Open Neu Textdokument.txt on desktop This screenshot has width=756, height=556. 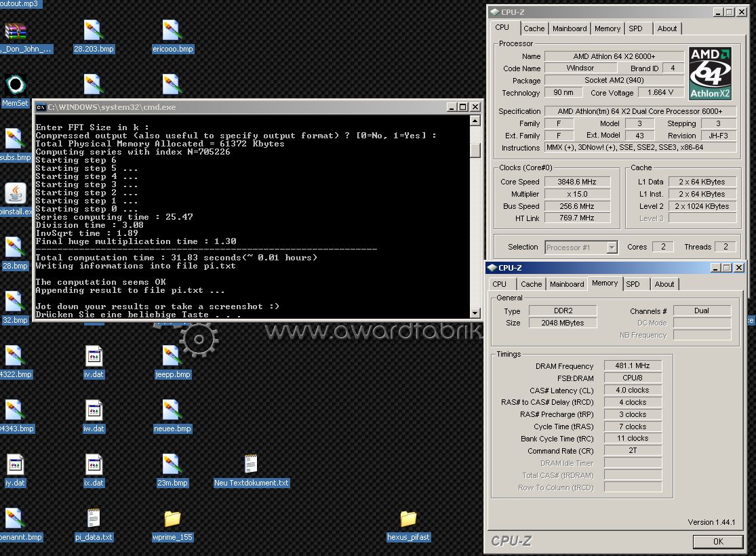click(x=251, y=470)
